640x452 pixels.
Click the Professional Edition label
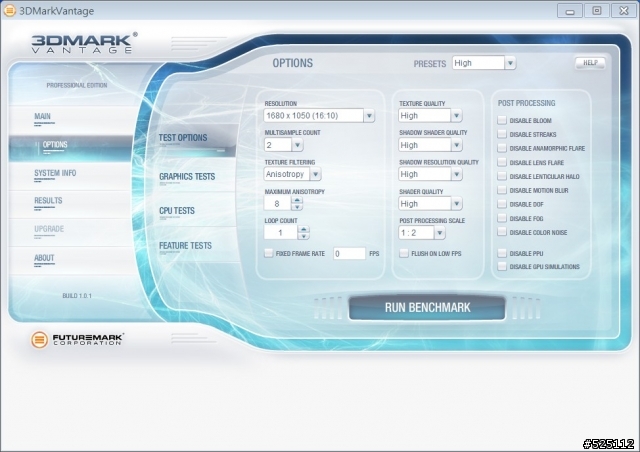tap(77, 85)
